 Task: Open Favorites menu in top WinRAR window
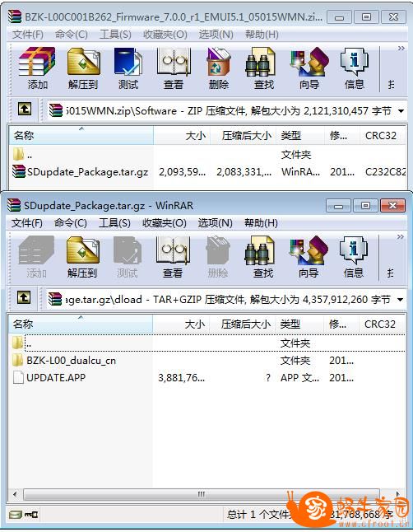point(165,35)
